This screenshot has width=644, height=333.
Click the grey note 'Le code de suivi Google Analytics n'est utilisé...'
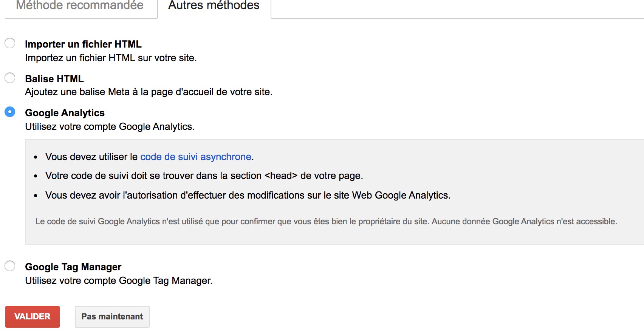click(x=326, y=222)
